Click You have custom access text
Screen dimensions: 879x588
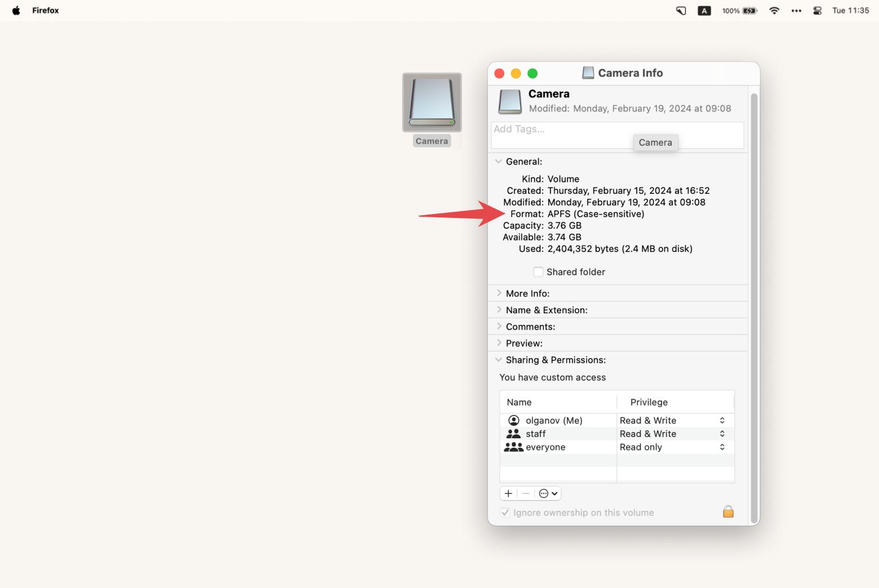pyautogui.click(x=552, y=377)
